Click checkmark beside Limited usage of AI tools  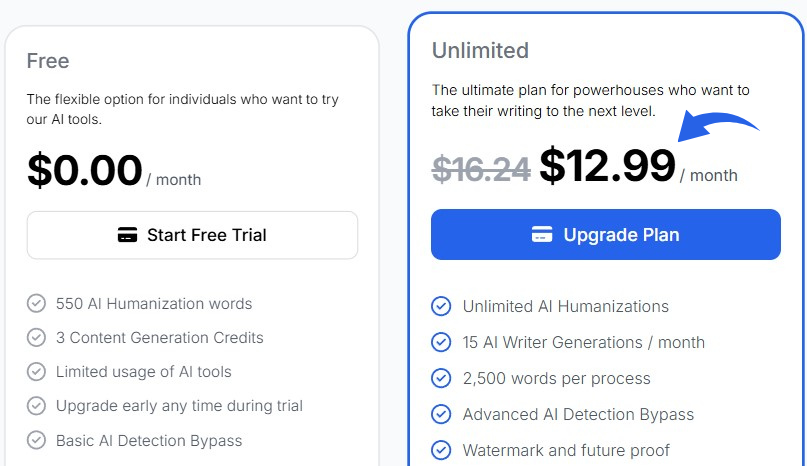point(37,372)
